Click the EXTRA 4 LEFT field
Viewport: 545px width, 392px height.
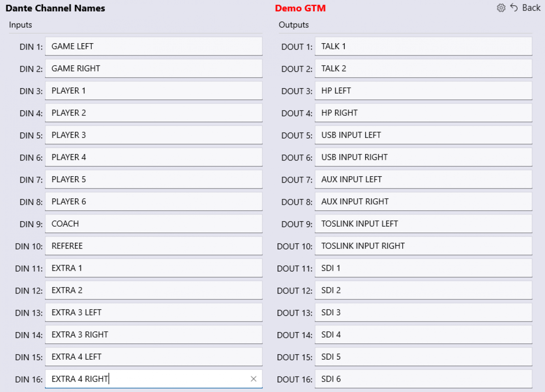(154, 357)
